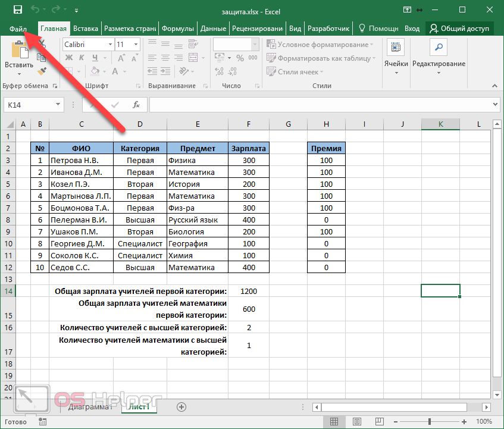Click the Format Painter brush icon
504x429 pixels.
click(x=42, y=71)
